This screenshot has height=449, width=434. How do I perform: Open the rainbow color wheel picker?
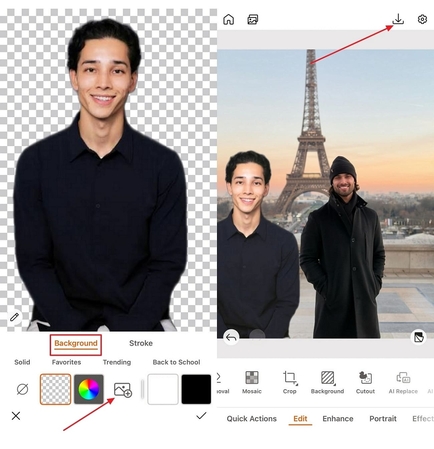pyautogui.click(x=89, y=389)
